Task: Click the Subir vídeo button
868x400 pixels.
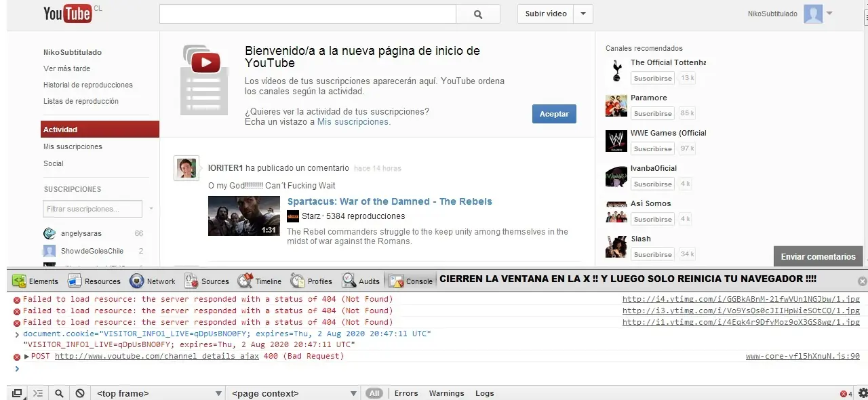Action: [x=546, y=14]
